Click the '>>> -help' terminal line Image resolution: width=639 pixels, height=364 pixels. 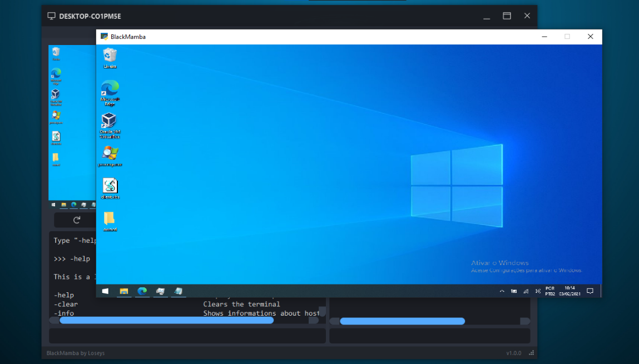click(72, 258)
